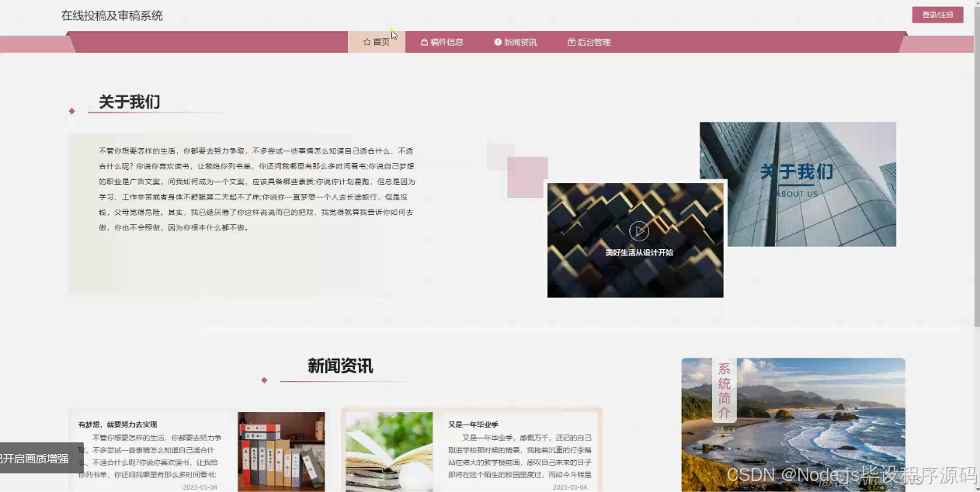Screen dimensions: 980x492
Task: Click the diamond marker beside 关于我们 heading
Action: tap(71, 111)
